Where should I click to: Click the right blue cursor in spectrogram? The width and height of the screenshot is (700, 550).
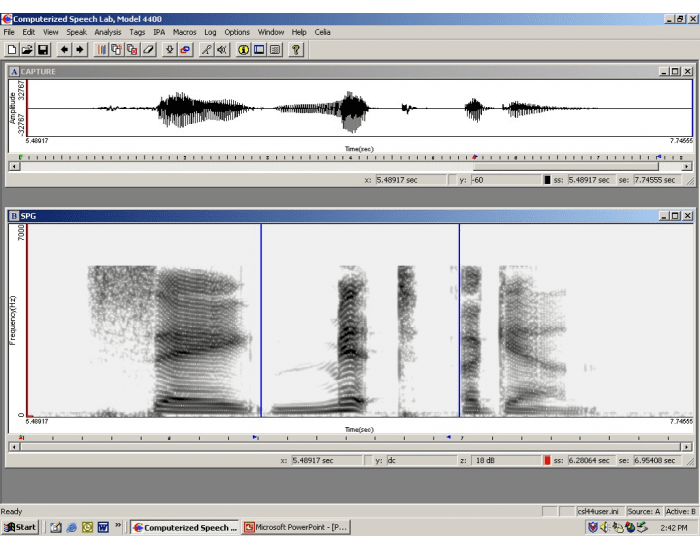click(459, 321)
